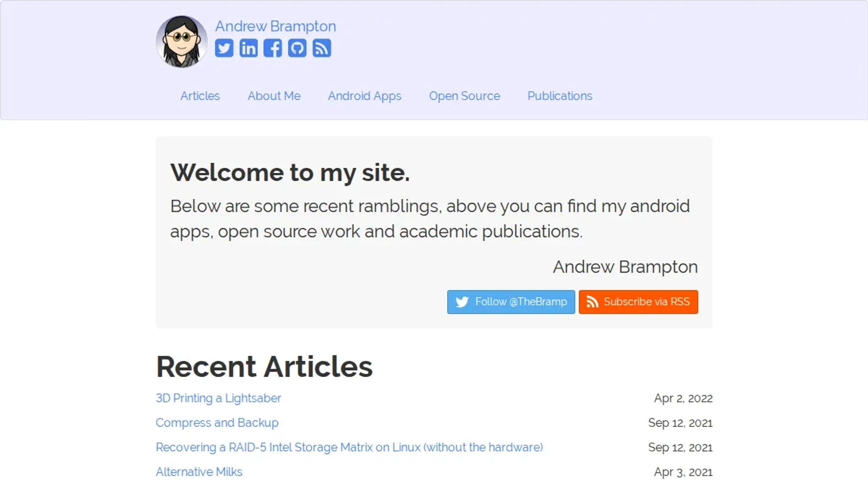Click the Apr 3, 2021 date
Viewport: 868px width, 488px height.
tap(683, 472)
